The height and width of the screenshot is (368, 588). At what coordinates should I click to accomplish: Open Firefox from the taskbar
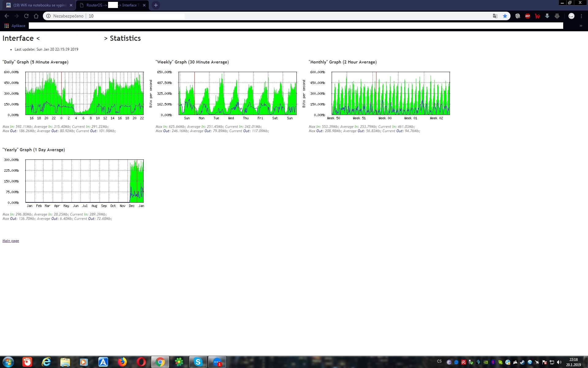[x=122, y=362]
